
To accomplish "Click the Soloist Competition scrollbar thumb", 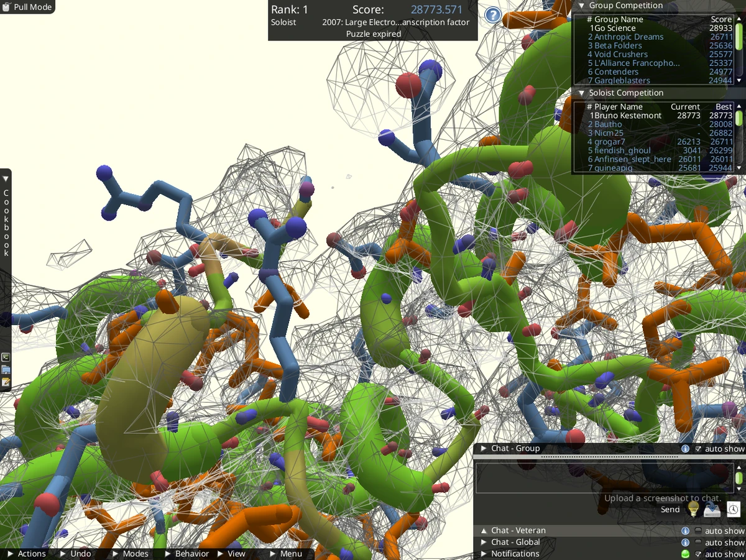I will (x=739, y=118).
